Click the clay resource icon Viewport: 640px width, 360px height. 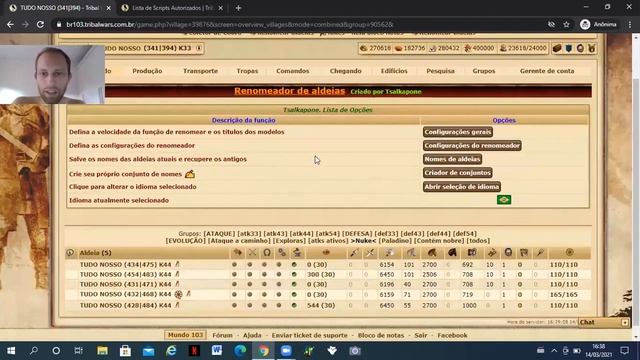(x=398, y=48)
